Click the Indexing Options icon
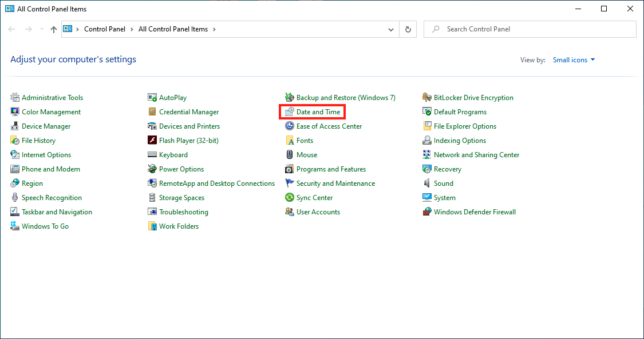Image resolution: width=644 pixels, height=339 pixels. [x=427, y=141]
